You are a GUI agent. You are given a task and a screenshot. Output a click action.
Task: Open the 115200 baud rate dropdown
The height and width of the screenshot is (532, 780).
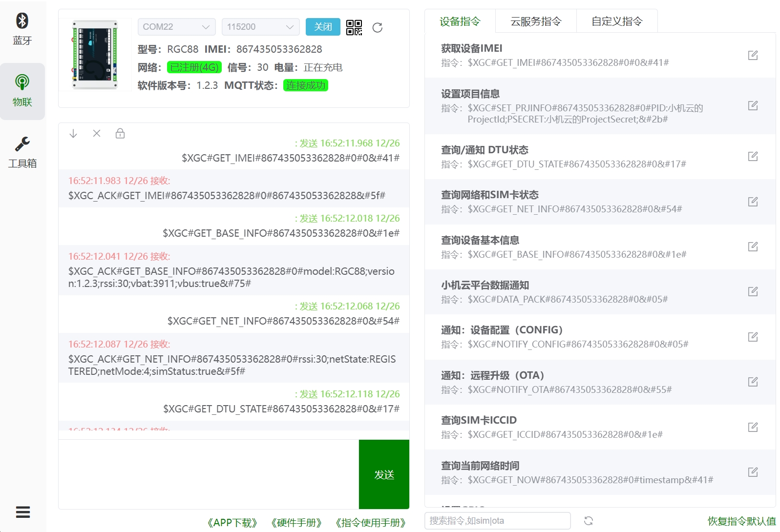pyautogui.click(x=260, y=27)
